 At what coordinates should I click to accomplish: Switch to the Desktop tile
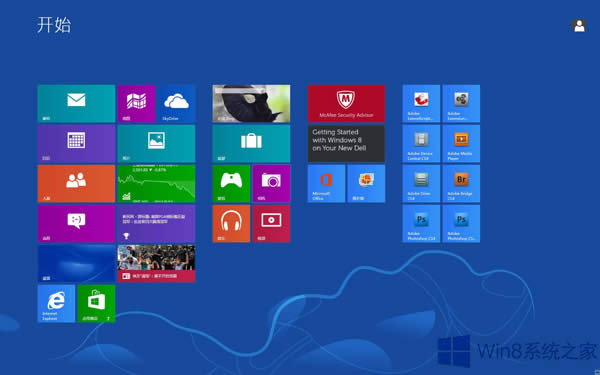tap(76, 264)
